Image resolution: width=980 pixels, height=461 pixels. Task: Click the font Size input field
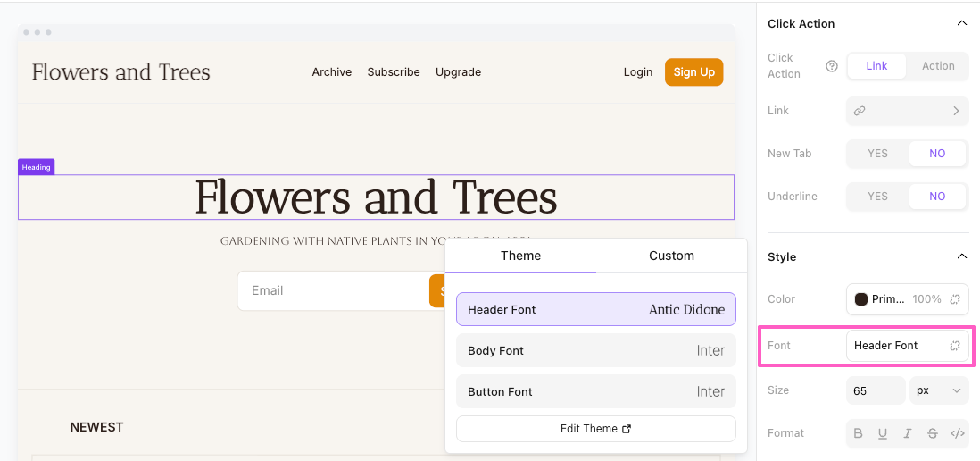click(x=876, y=390)
